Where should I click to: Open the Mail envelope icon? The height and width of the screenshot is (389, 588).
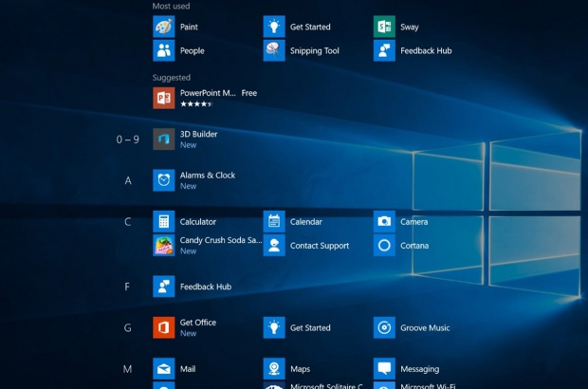pyautogui.click(x=163, y=369)
